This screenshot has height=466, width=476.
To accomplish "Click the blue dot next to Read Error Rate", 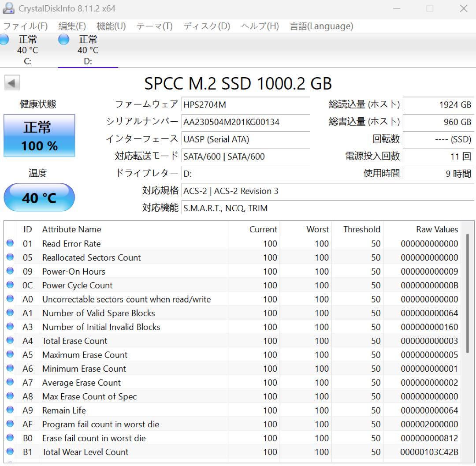I will click(10, 243).
